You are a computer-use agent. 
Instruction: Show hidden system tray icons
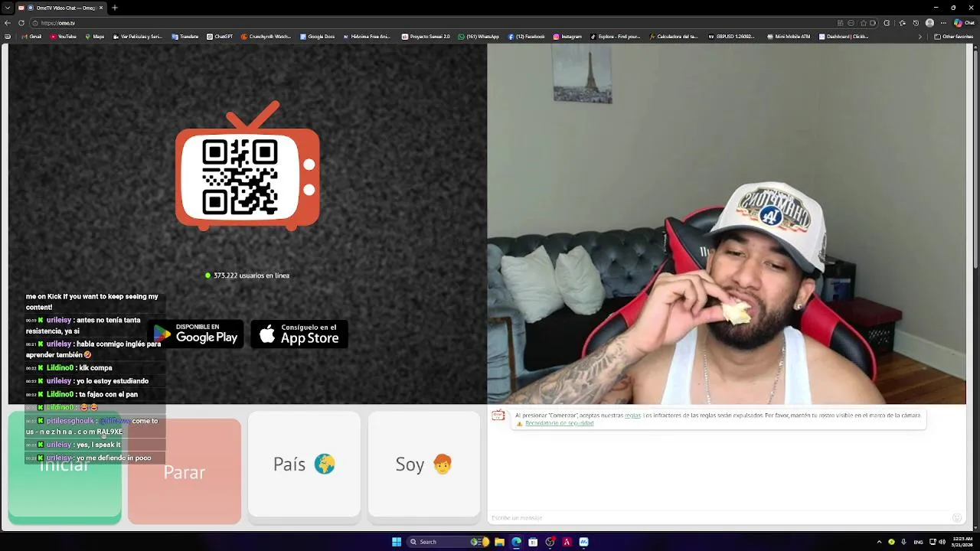point(879,542)
